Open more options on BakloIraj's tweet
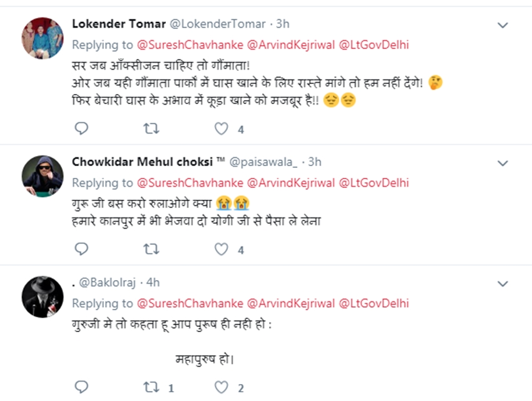Viewport: 532px width, 401px height. click(x=502, y=283)
